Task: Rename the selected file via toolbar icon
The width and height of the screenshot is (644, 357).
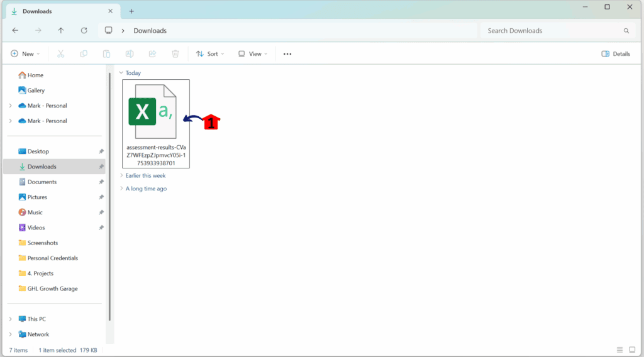Action: click(x=130, y=54)
